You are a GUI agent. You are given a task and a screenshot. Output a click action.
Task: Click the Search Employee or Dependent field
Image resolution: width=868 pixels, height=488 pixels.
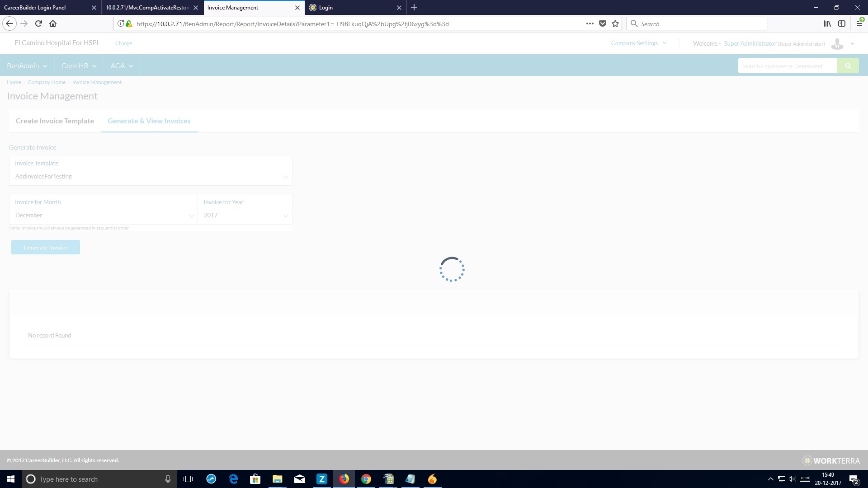click(x=787, y=66)
